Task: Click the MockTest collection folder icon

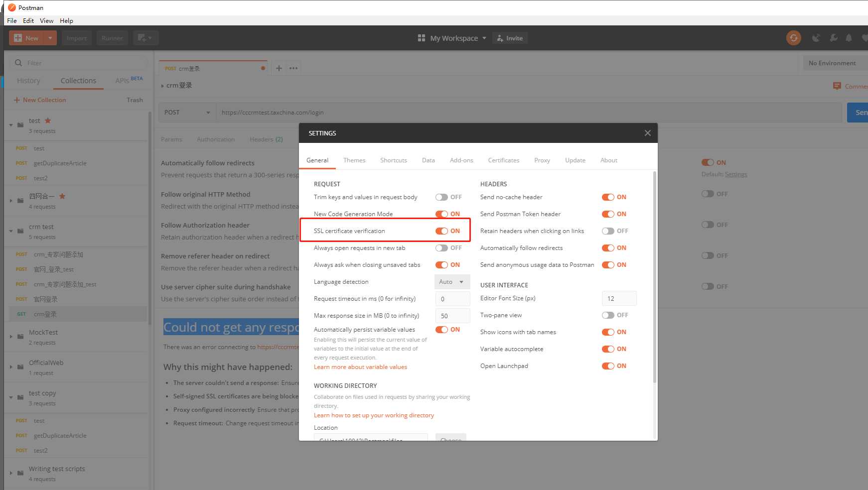Action: 20,337
